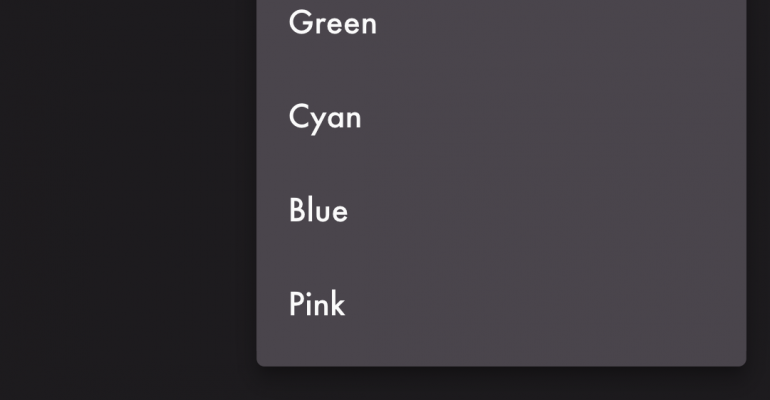Viewport: 770px width, 400px height.
Task: Click blank space beside the Green label
Action: (x=560, y=23)
